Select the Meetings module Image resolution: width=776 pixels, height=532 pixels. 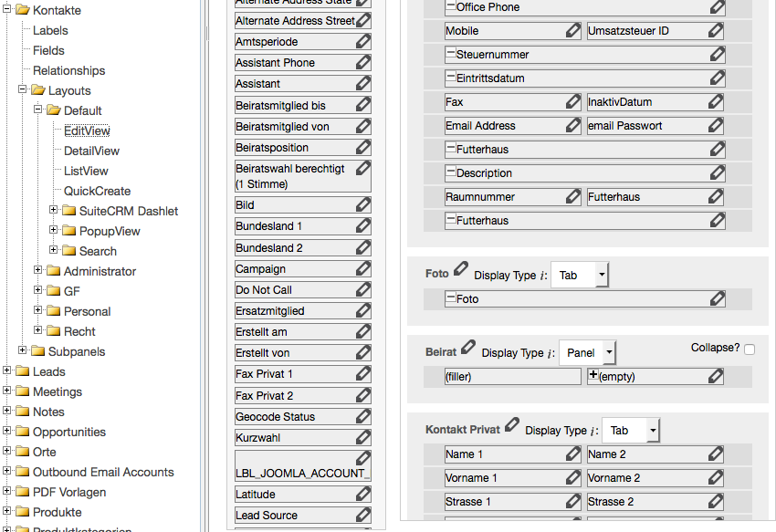click(58, 392)
